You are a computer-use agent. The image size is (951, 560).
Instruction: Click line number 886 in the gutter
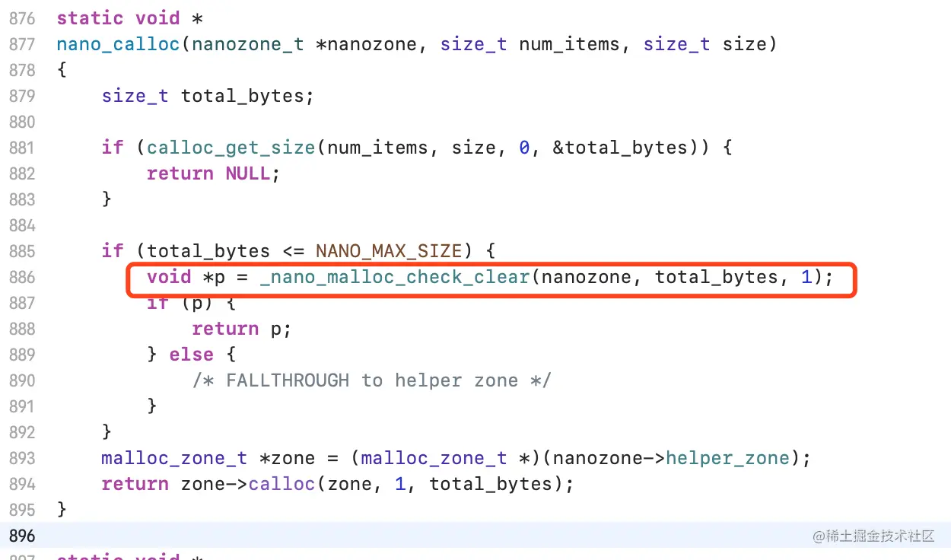click(22, 277)
